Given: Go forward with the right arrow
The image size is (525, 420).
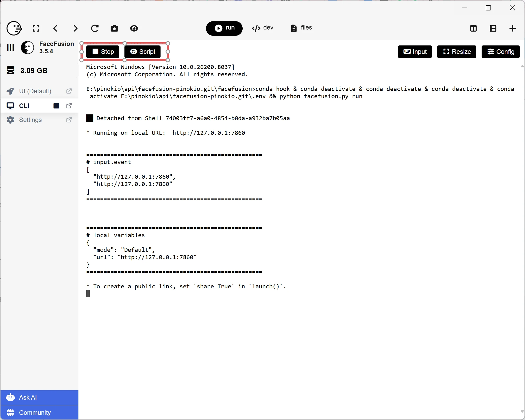Looking at the screenshot, I should point(75,28).
